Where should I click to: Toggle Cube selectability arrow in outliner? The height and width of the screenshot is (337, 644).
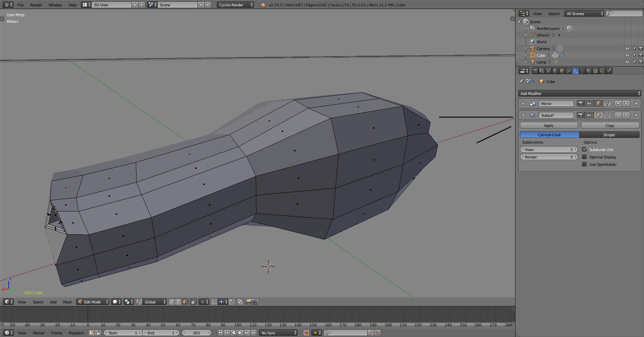(x=634, y=55)
